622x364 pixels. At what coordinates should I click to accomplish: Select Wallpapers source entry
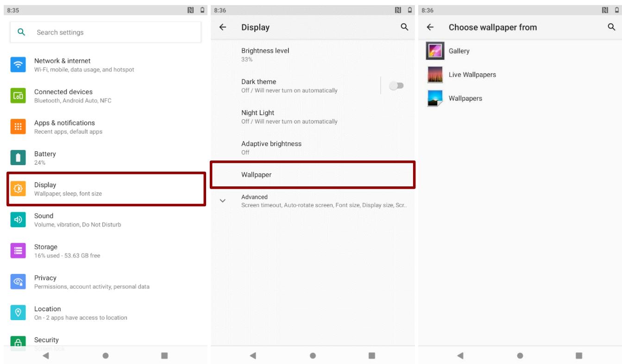click(520, 98)
